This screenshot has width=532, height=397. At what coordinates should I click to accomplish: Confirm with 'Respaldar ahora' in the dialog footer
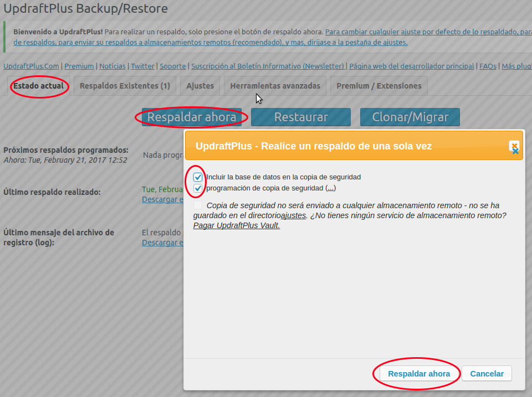click(x=419, y=374)
